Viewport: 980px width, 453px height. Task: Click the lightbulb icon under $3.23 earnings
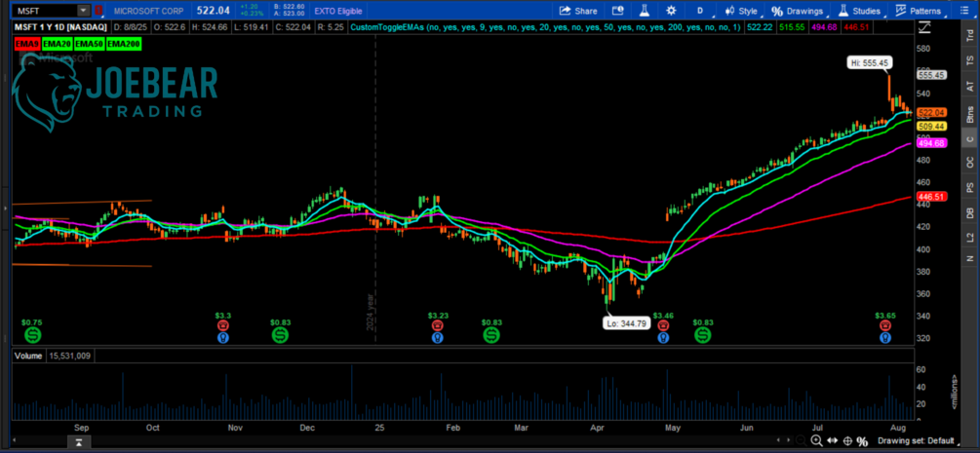pos(438,337)
